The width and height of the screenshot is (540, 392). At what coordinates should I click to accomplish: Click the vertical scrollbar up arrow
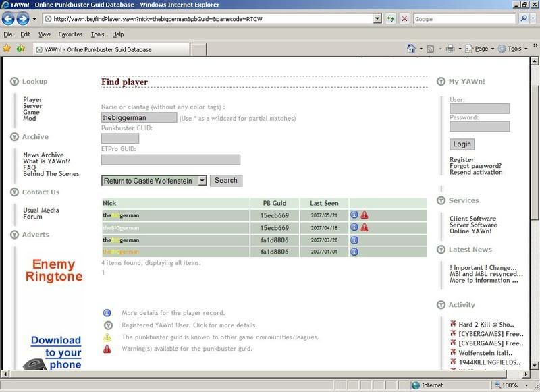[534, 61]
